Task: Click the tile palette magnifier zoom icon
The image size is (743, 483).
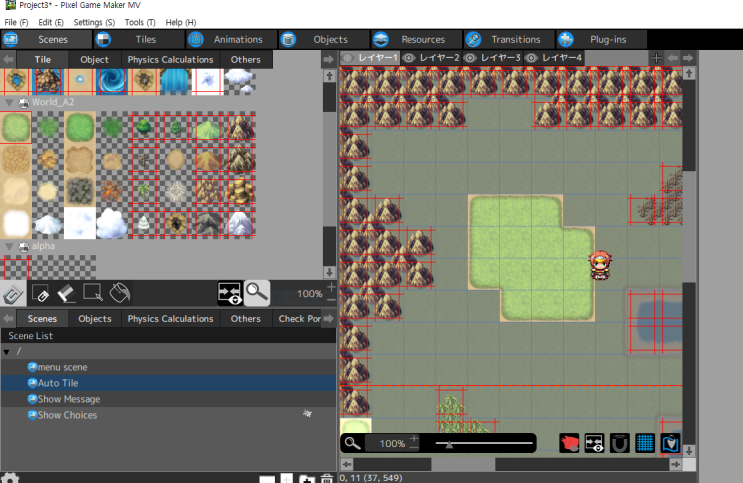Action: coord(257,293)
